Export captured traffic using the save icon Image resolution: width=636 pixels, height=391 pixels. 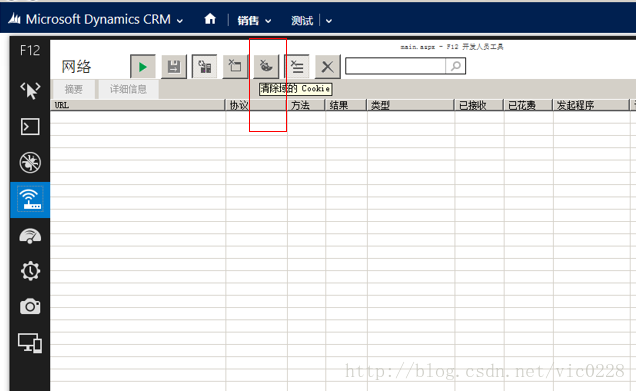tap(174, 67)
